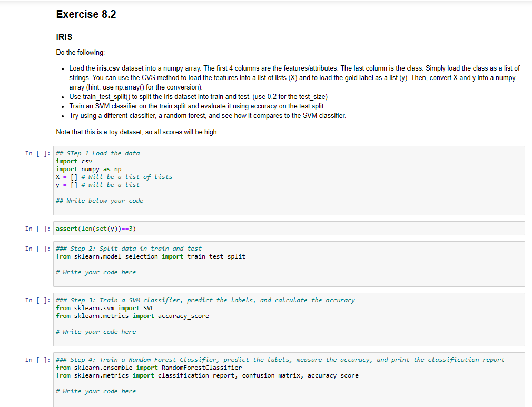
Task: Click the "# Write your code here" comment in Step 2
Action: point(96,272)
